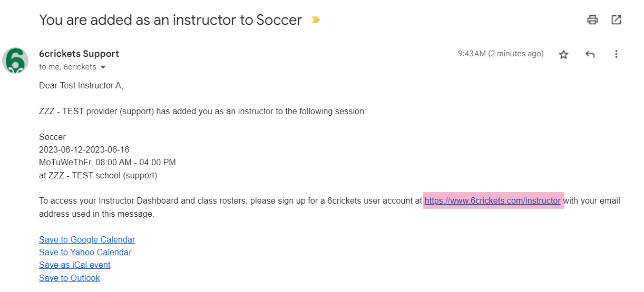
Task: Open the 6crickets.com/instructor link
Action: click(492, 200)
